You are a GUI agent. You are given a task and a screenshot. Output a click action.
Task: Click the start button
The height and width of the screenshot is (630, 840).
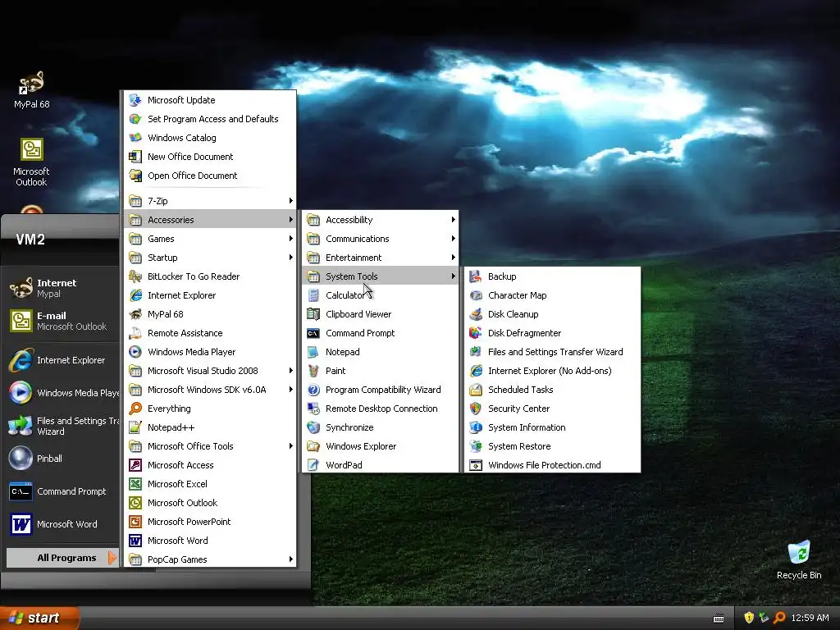[x=39, y=618]
